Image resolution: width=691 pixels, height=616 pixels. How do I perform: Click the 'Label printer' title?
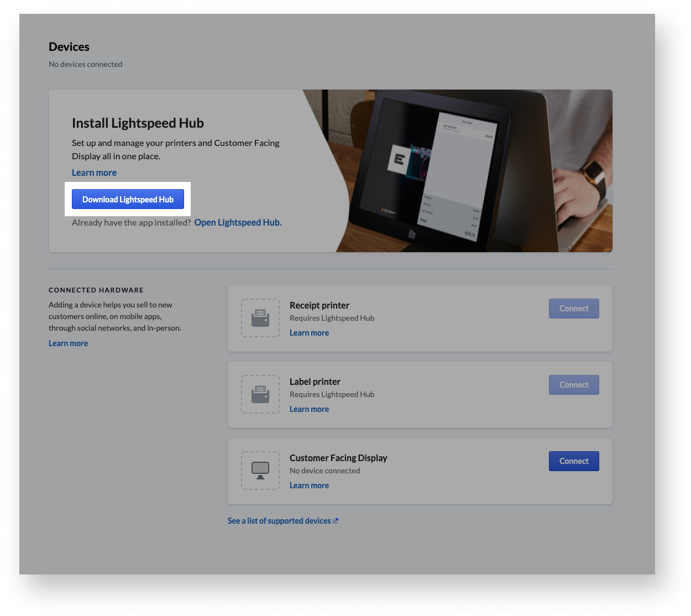[x=315, y=382]
